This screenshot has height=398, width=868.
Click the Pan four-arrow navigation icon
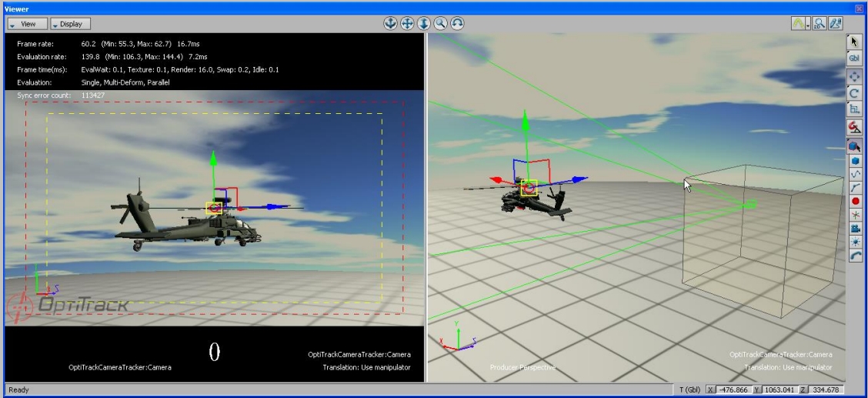click(x=407, y=23)
